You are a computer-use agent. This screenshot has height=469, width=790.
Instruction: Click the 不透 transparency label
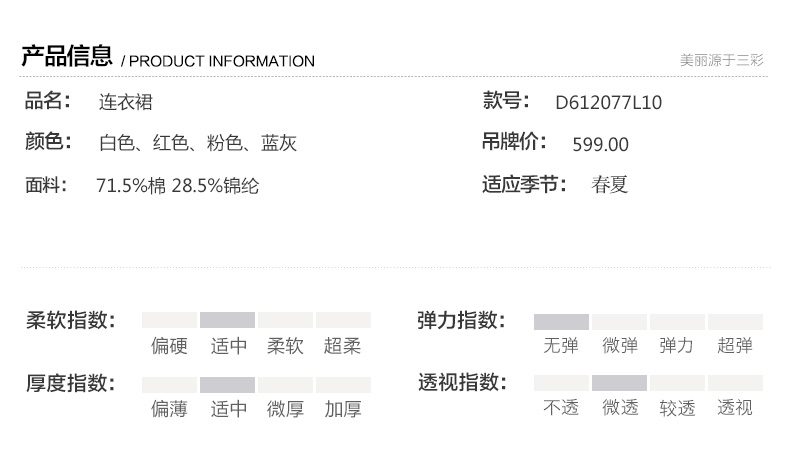(561, 407)
